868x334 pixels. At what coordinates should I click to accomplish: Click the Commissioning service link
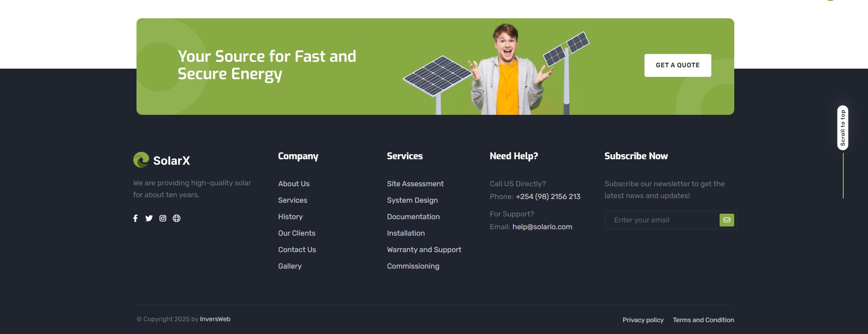[x=413, y=266]
